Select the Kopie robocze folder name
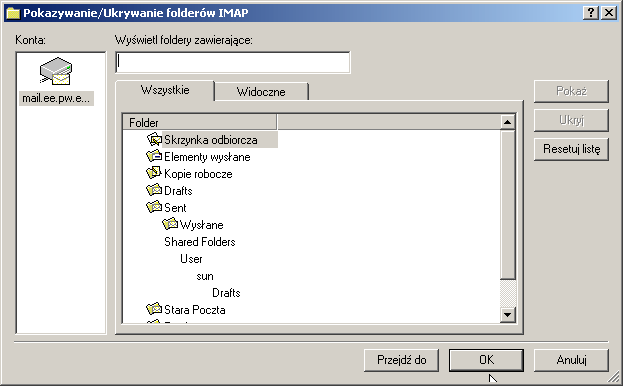623x386 pixels. [x=198, y=174]
